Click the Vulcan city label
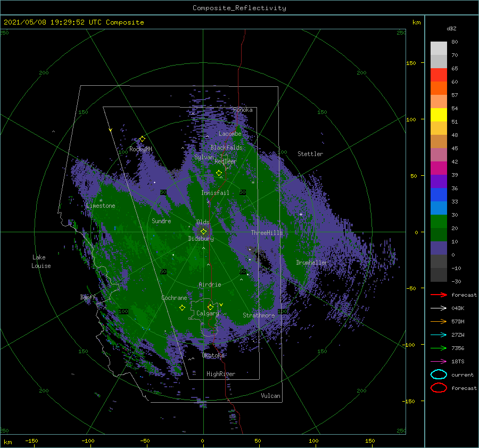The height and width of the screenshot is (448, 479). [x=271, y=396]
